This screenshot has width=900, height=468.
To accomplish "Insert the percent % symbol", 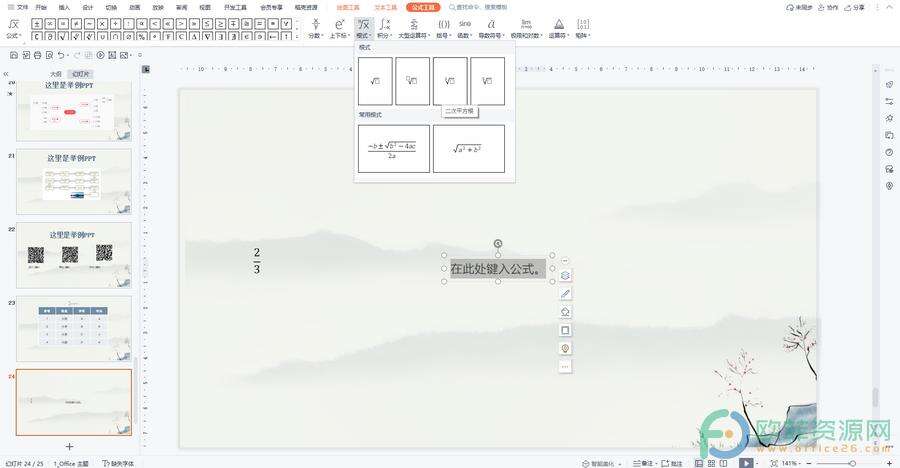I will coord(141,36).
